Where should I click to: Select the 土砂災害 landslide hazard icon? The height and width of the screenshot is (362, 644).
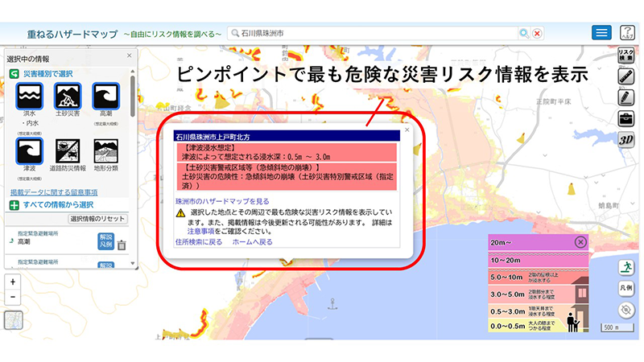coord(68,96)
